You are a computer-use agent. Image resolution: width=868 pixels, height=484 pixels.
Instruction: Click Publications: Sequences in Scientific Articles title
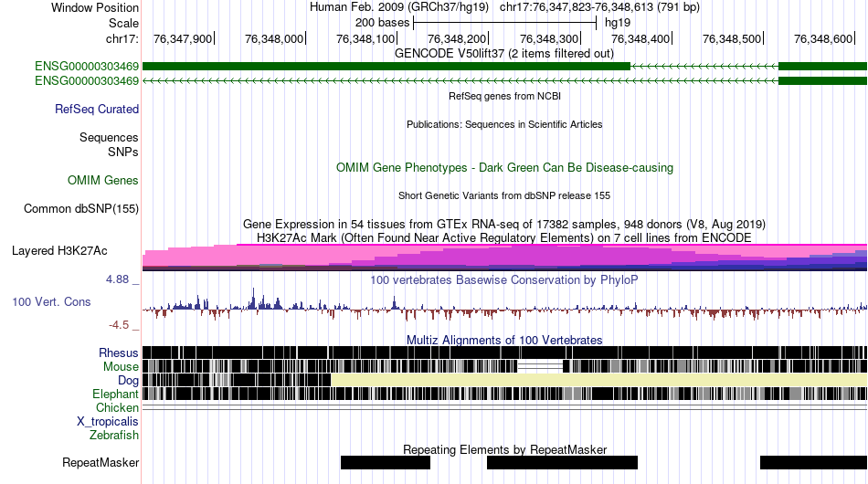click(504, 124)
